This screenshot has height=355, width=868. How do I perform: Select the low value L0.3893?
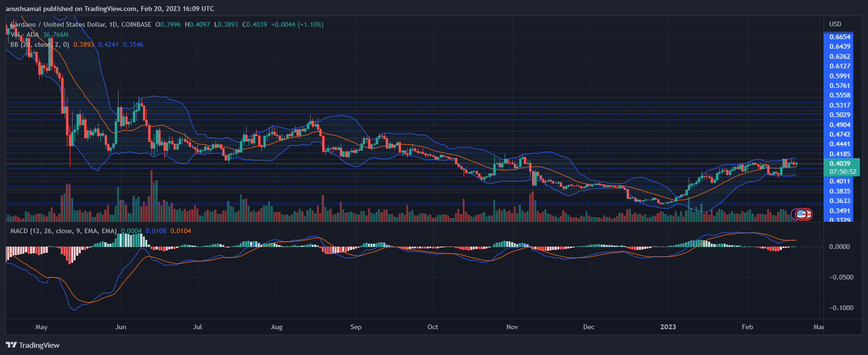pyautogui.click(x=226, y=24)
